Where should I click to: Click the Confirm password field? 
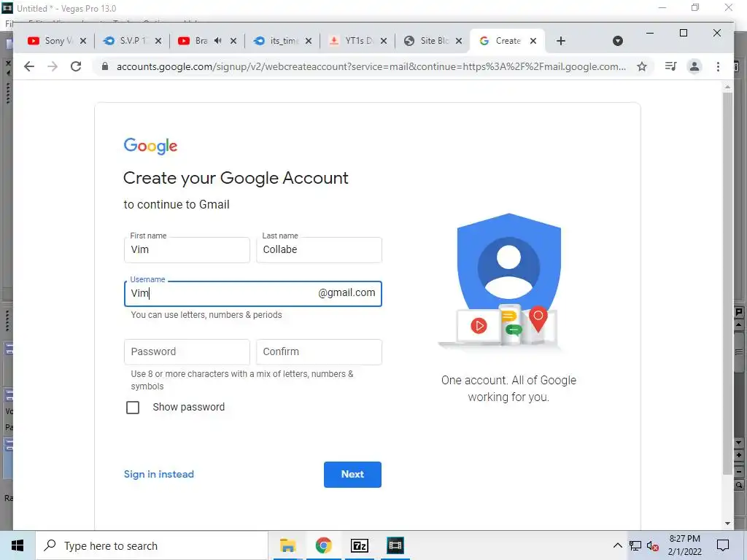[320, 352]
